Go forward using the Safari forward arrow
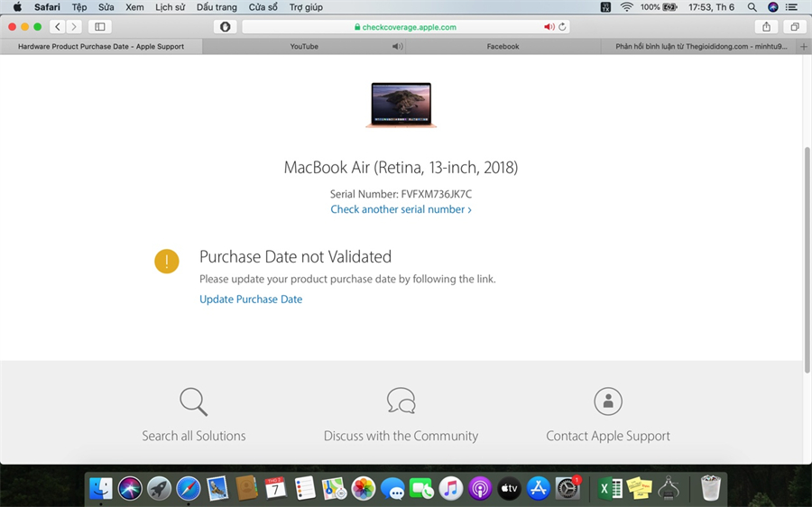The width and height of the screenshot is (812, 507). 74,26
